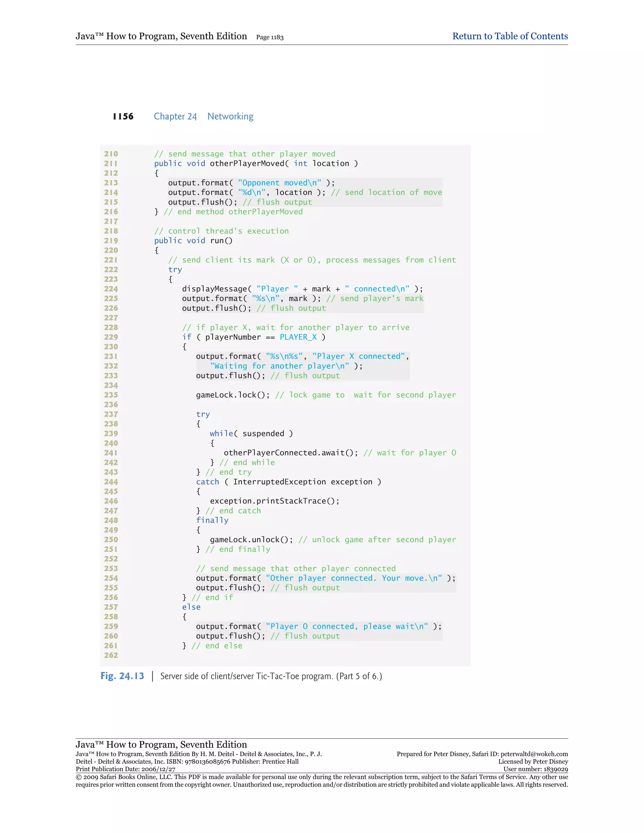The image size is (644, 833).
Task: Click the Return to Table of Contents link
Action: coord(510,36)
